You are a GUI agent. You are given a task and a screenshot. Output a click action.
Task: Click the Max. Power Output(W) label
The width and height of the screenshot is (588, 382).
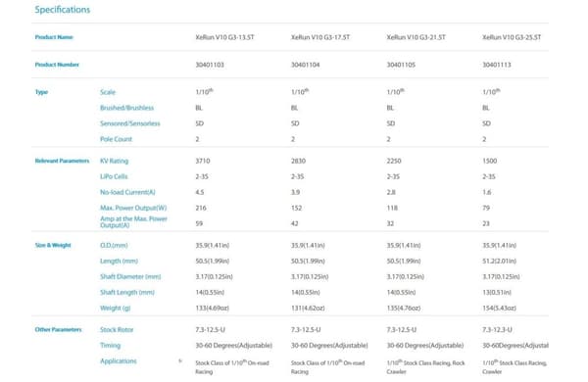click(x=133, y=208)
